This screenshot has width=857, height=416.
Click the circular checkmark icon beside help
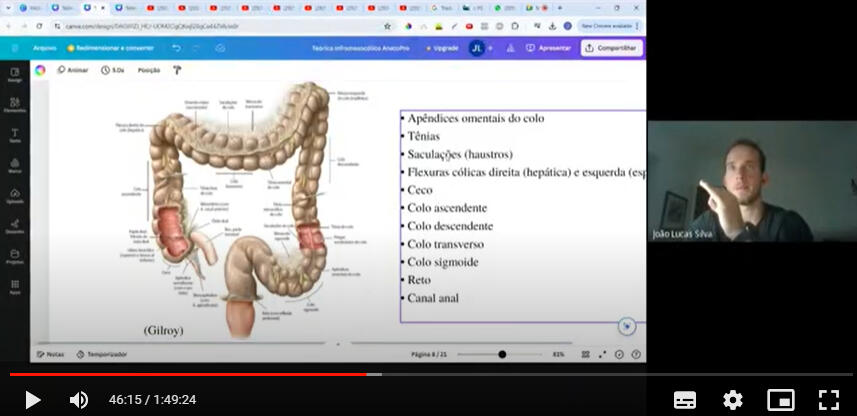[619, 354]
